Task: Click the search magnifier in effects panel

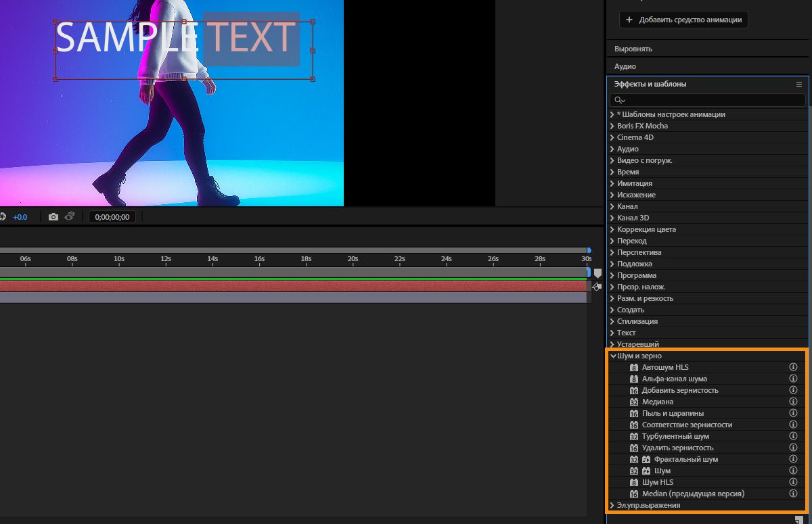Action: point(620,100)
